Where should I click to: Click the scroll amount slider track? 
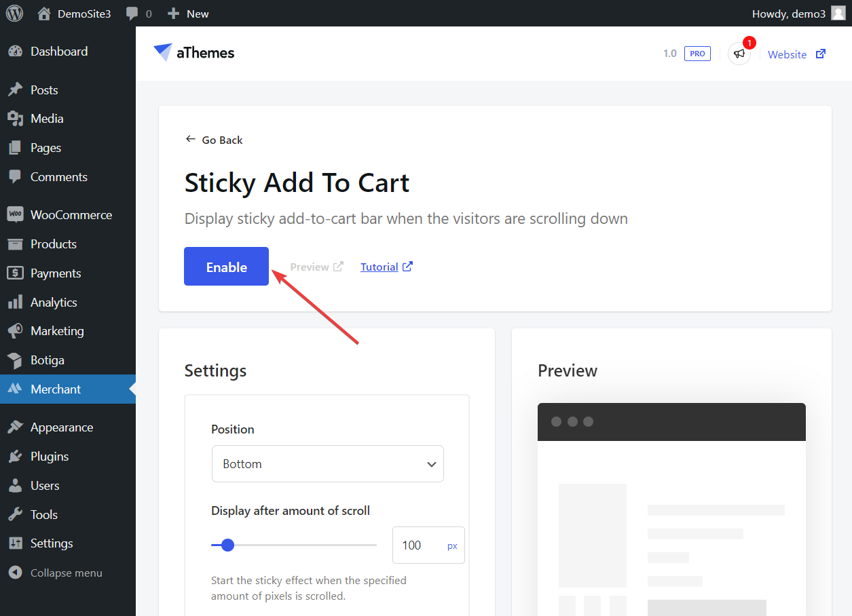294,545
